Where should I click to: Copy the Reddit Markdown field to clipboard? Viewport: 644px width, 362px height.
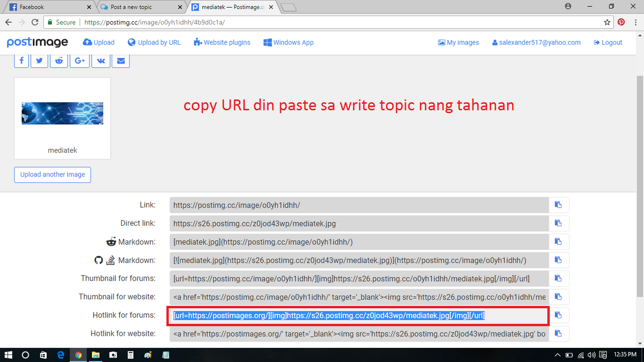[558, 242]
